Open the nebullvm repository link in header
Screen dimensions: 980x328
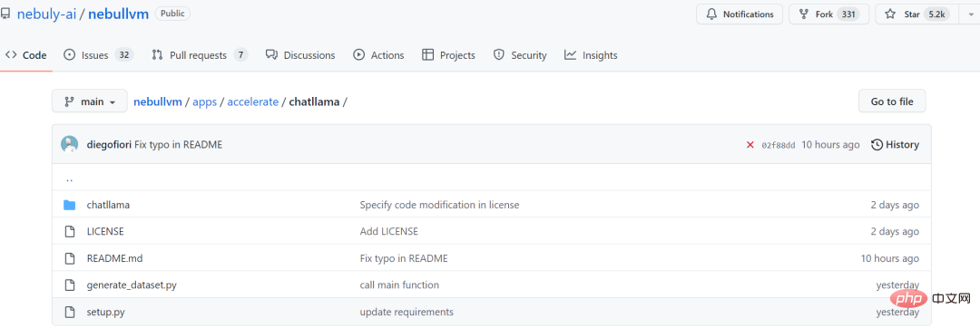pos(118,14)
